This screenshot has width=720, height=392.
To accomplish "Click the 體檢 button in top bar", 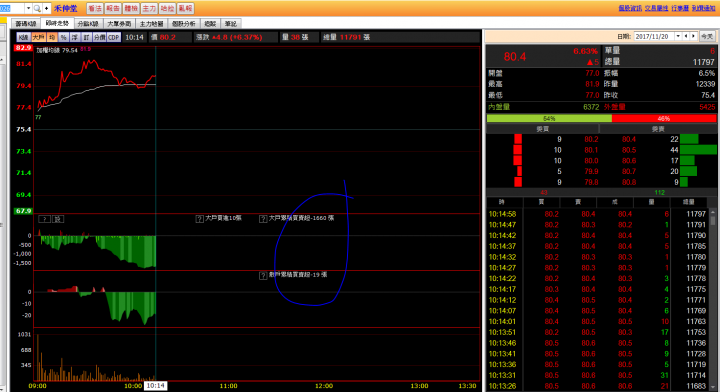I will 131,8.
